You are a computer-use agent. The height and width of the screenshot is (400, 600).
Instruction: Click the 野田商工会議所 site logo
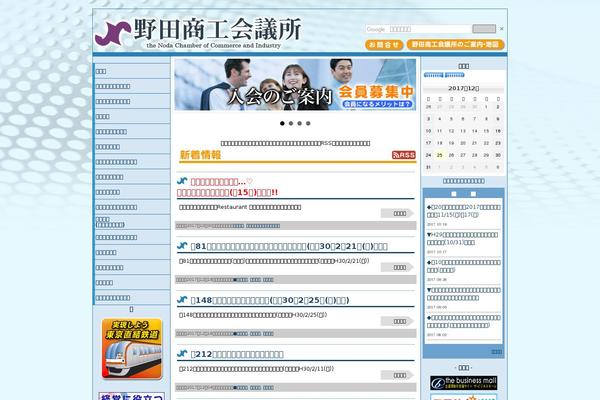(x=198, y=33)
